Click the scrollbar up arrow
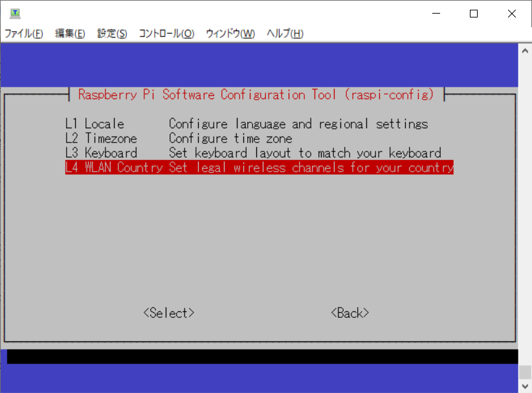The width and height of the screenshot is (532, 393). (x=525, y=51)
